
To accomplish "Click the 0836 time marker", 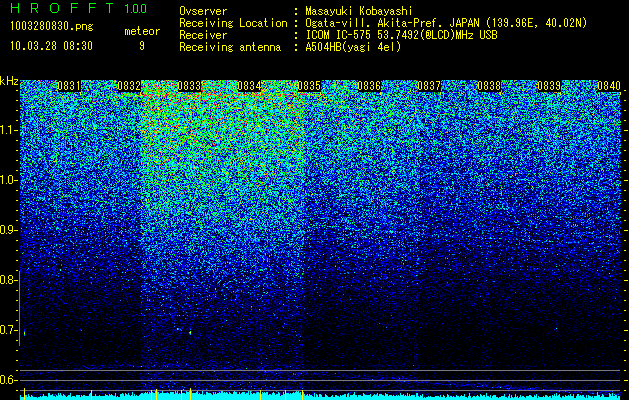I will click(369, 86).
